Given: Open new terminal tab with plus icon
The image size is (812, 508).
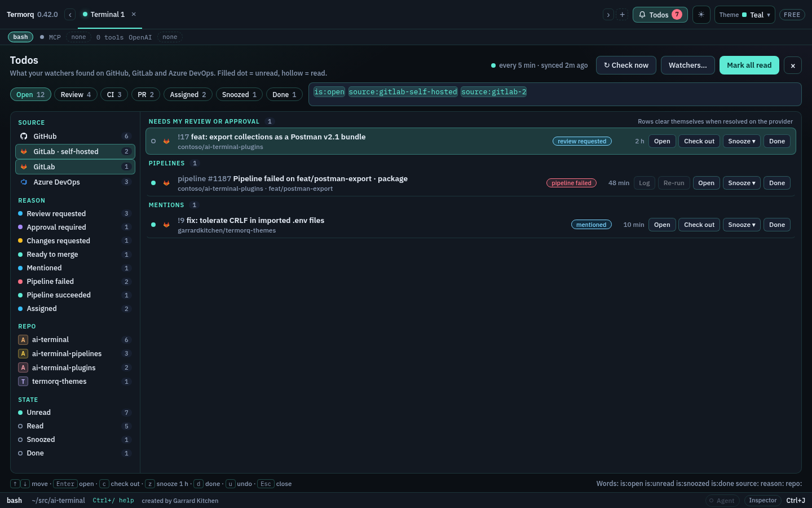Looking at the screenshot, I should [x=622, y=15].
